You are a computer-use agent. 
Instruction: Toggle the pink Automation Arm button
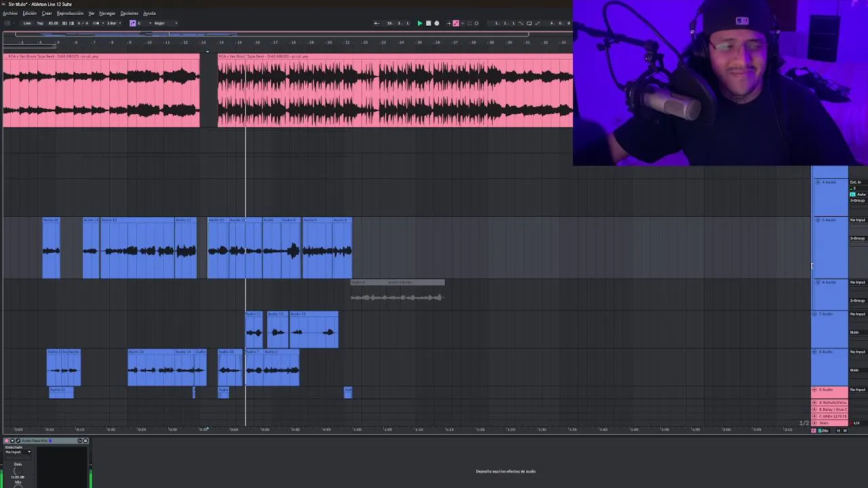pyautogui.click(x=456, y=23)
